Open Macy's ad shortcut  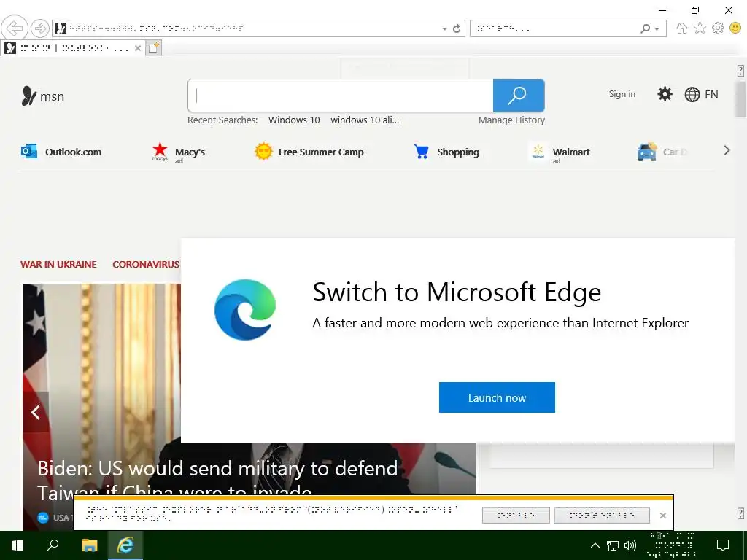[178, 152]
